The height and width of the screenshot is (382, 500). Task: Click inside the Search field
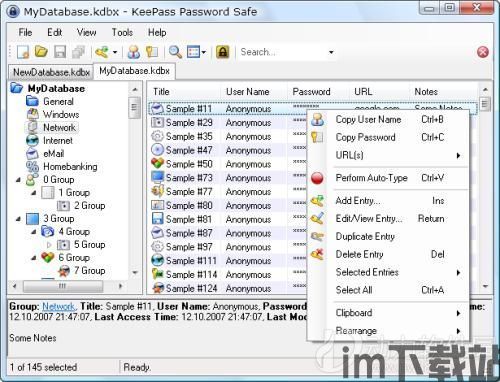tap(282, 52)
